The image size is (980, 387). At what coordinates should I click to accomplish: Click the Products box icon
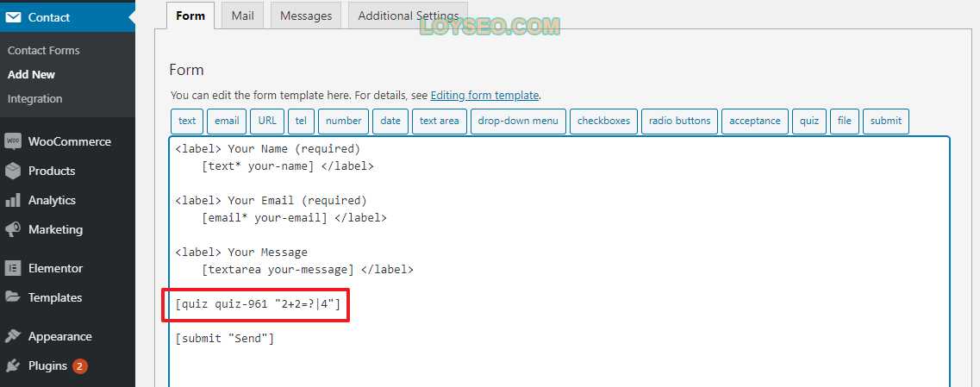[x=13, y=171]
